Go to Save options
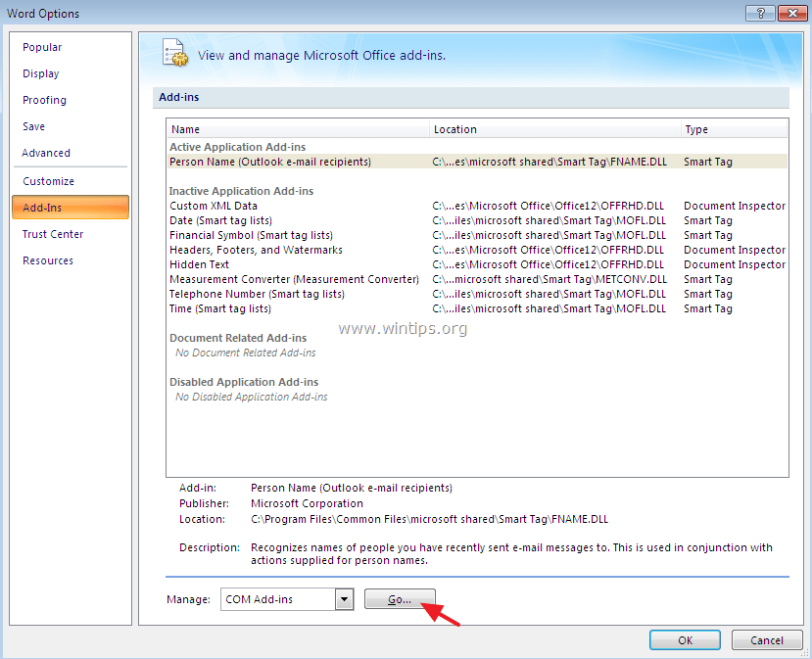The width and height of the screenshot is (812, 659). point(33,126)
